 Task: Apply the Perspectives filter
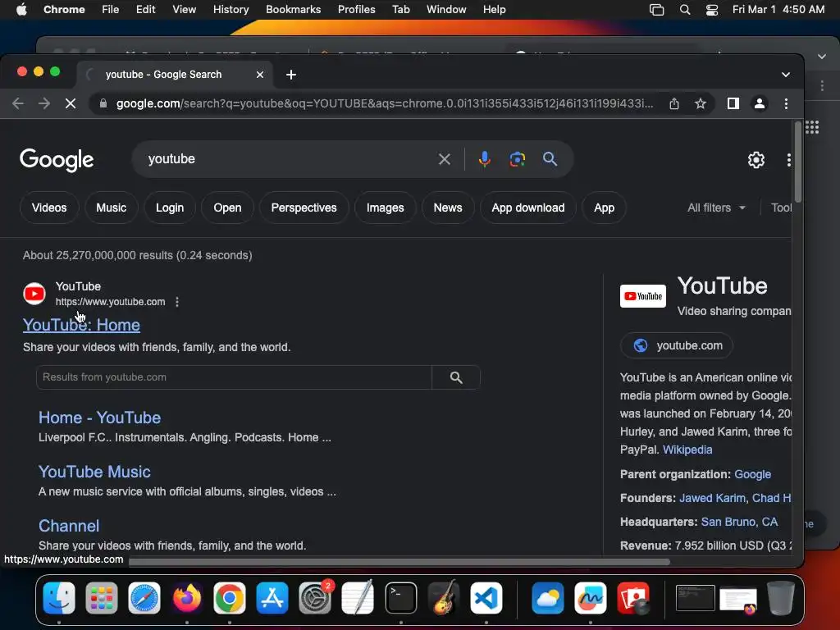pyautogui.click(x=304, y=208)
